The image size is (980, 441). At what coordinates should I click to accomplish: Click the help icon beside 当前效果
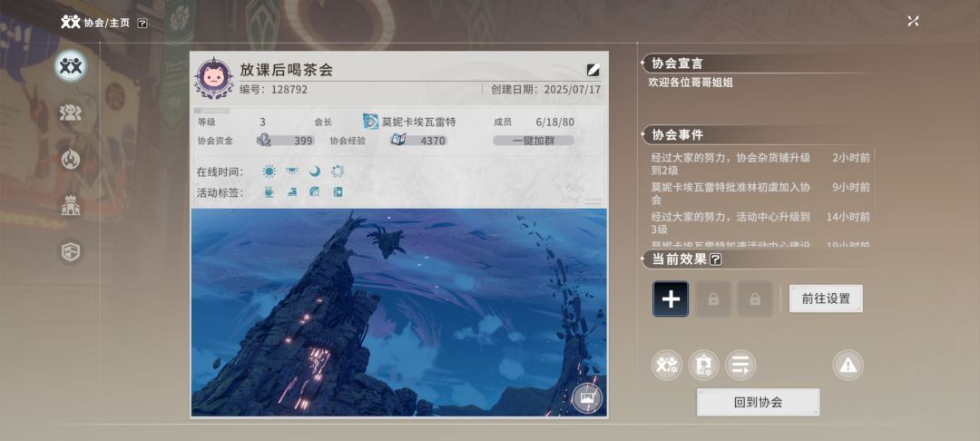716,260
